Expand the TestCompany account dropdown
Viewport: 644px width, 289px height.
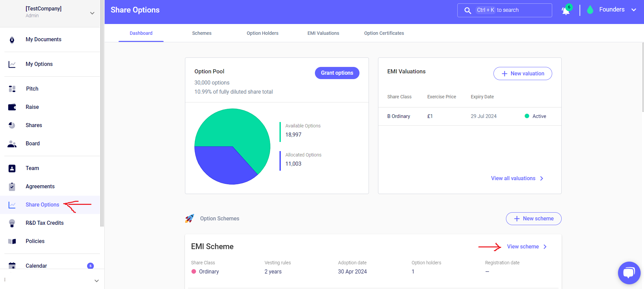click(92, 13)
